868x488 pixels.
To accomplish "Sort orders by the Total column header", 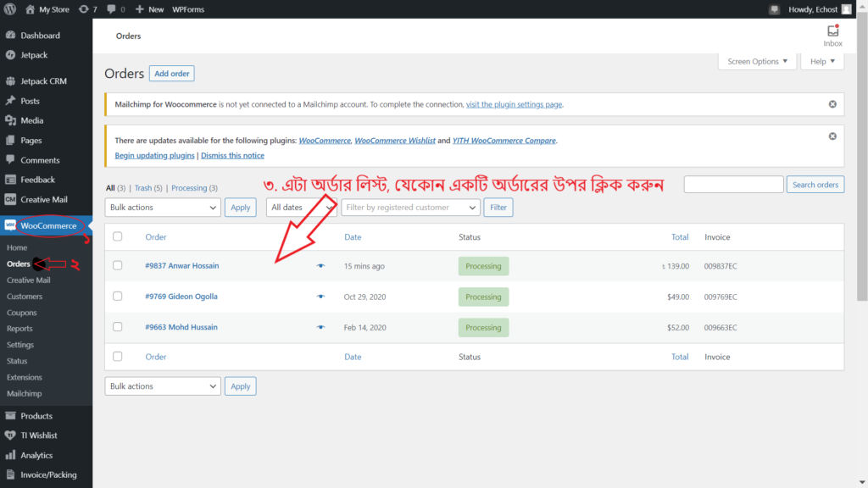I will point(680,237).
